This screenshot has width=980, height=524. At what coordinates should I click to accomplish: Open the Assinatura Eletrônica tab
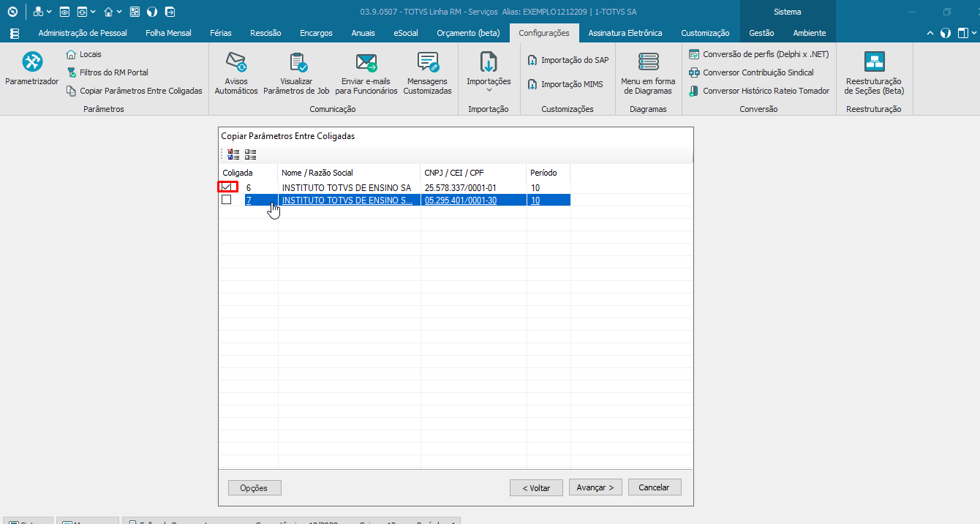pos(625,33)
